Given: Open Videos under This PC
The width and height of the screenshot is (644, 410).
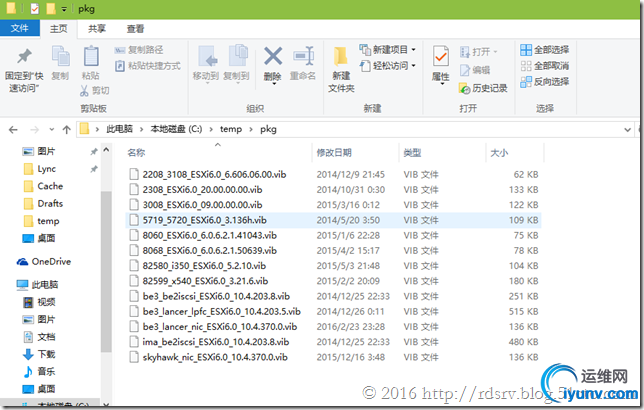Looking at the screenshot, I should pyautogui.click(x=39, y=302).
